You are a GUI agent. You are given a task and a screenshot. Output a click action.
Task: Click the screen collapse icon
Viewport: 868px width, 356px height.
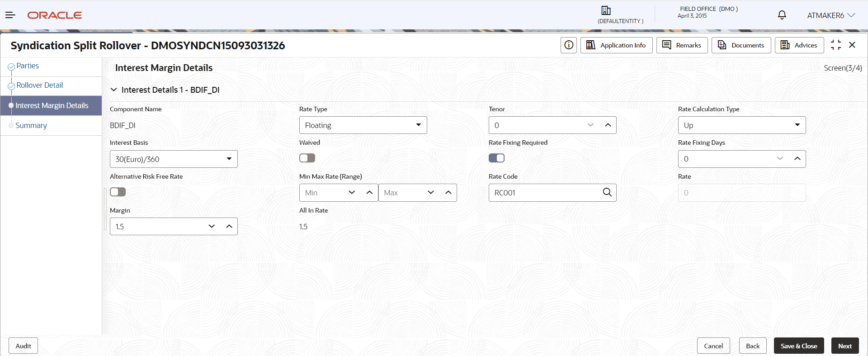(x=836, y=45)
